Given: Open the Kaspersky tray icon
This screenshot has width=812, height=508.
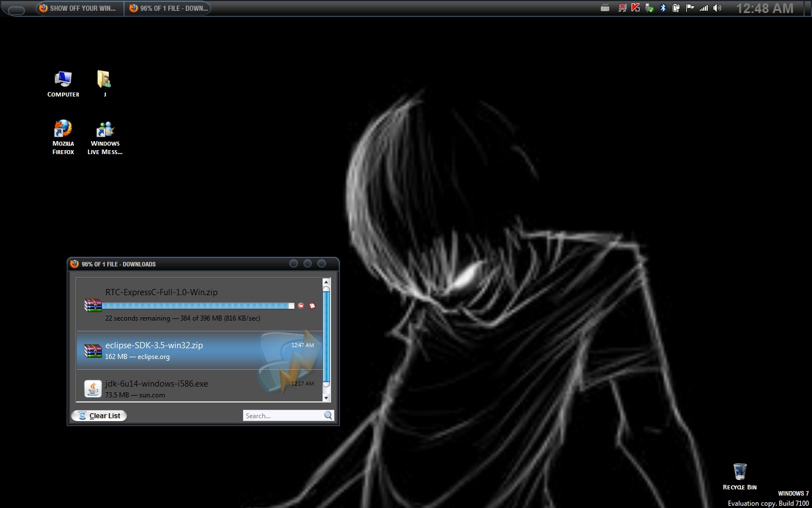Looking at the screenshot, I should click(x=636, y=8).
